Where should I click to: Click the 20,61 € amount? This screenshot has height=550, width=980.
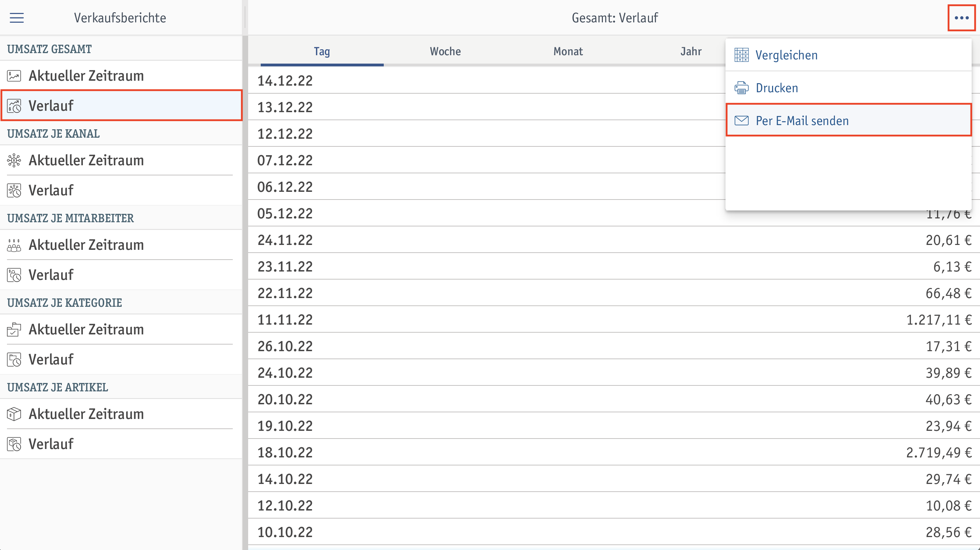pyautogui.click(x=949, y=240)
